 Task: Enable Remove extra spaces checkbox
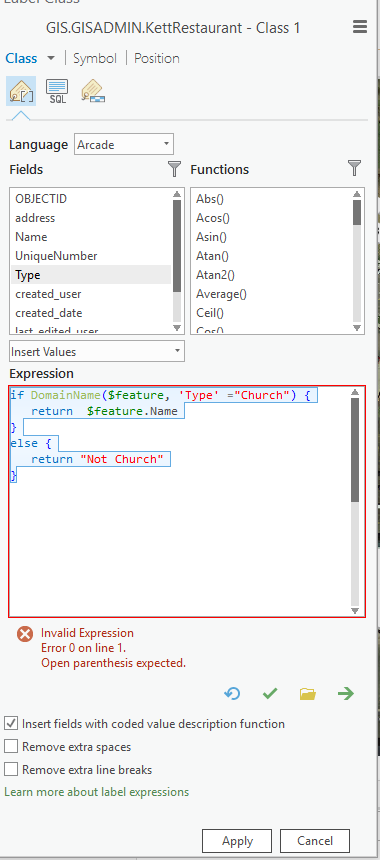coord(11,746)
